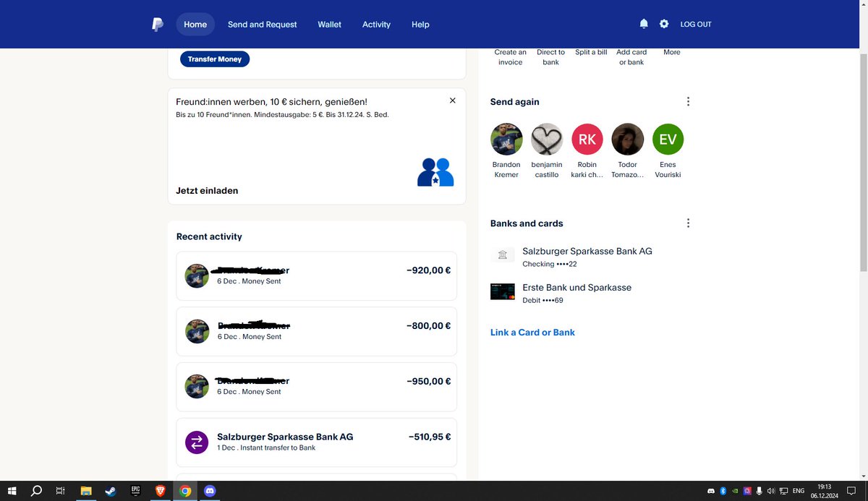Viewport: 868px width, 501px height.
Task: Close the Freund:innen werben promo card
Action: pyautogui.click(x=453, y=100)
